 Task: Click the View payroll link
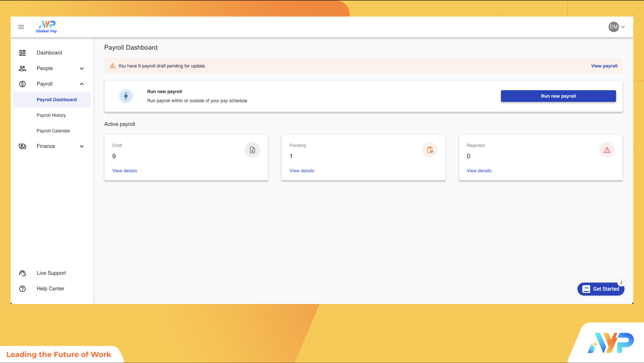point(604,66)
